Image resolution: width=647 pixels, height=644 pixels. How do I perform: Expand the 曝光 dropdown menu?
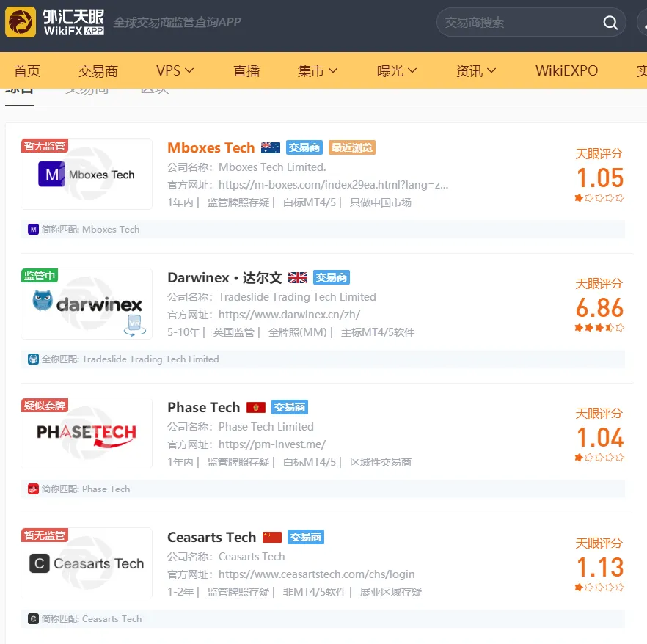(397, 71)
